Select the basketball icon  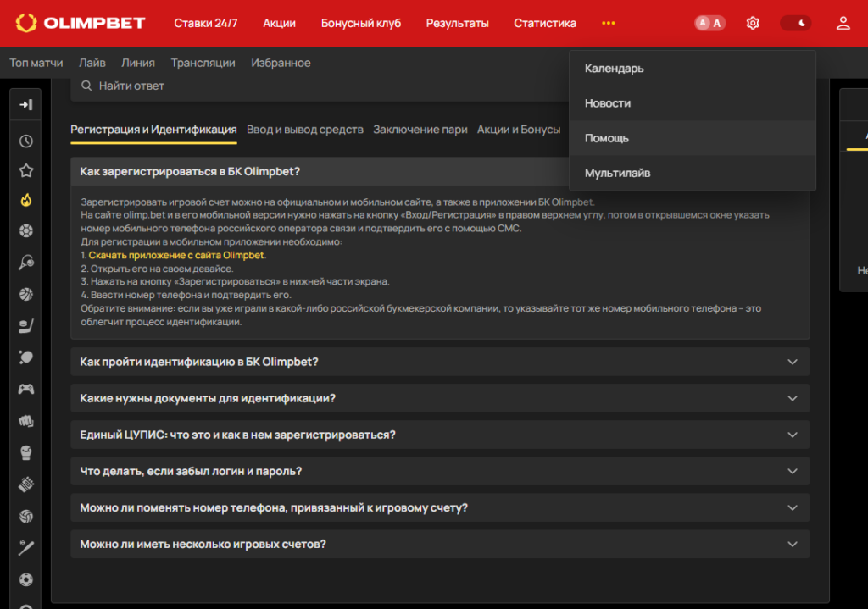[26, 294]
